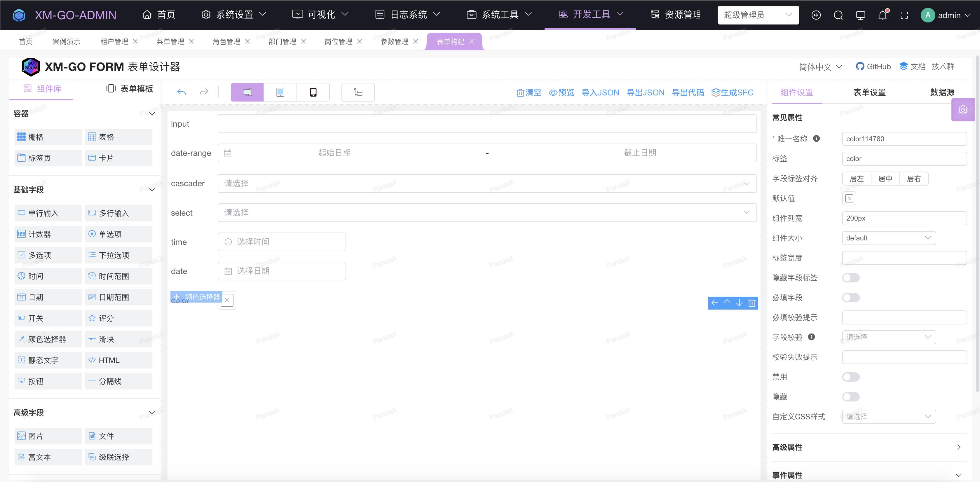Screen dimensions: 980x482
Task: Turn on the 隐藏字段标签 switch
Action: 851,278
